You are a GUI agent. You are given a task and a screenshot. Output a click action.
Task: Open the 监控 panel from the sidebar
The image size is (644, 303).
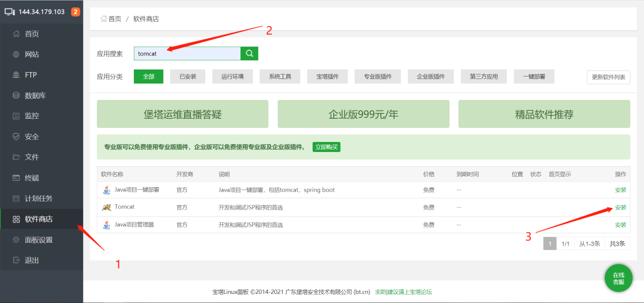tap(31, 115)
